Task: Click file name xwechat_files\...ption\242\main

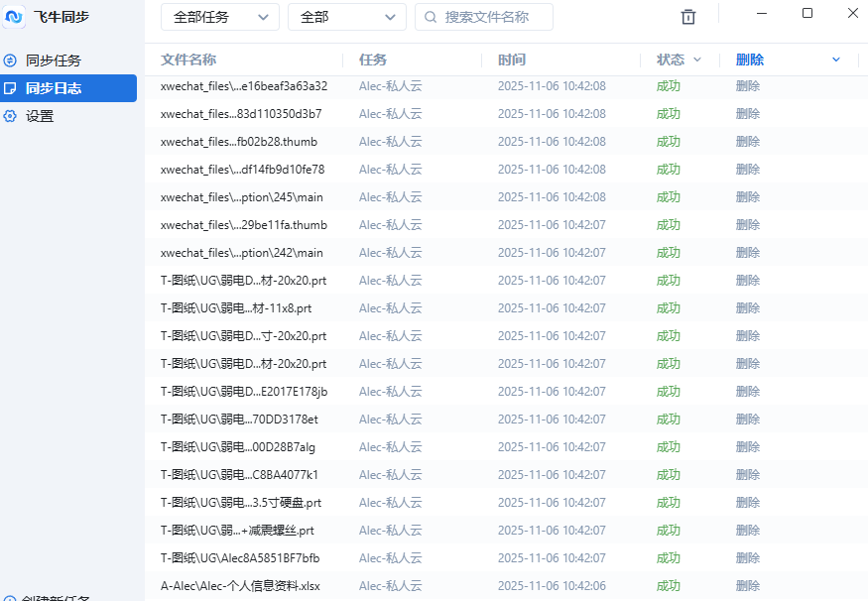Action: coord(241,253)
